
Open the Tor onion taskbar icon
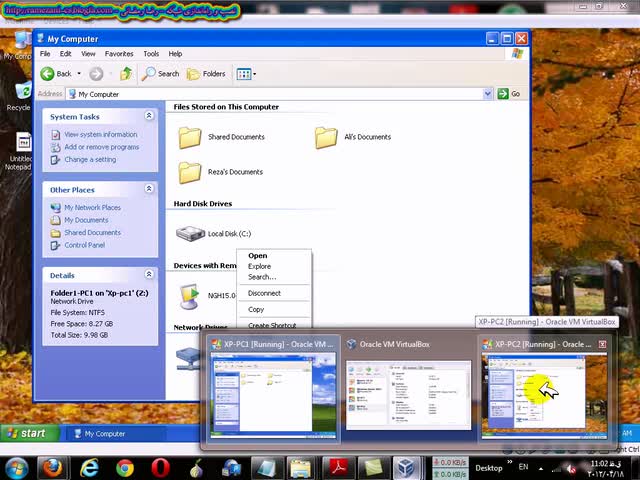196,468
